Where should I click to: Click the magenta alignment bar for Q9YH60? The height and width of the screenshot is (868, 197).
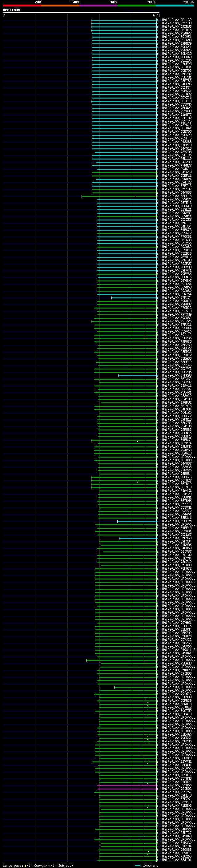click(x=127, y=785)
